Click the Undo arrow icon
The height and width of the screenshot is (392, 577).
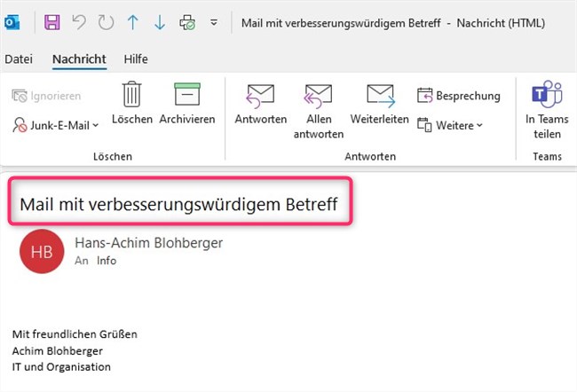pos(79,22)
